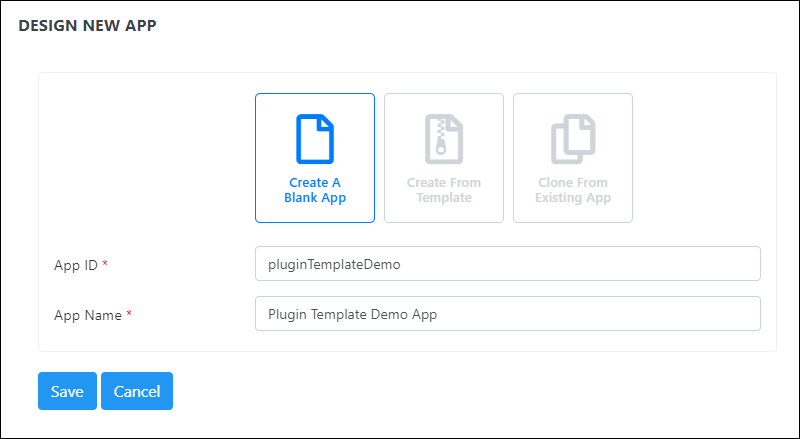Image resolution: width=800 pixels, height=439 pixels.
Task: Save the new app
Action: click(67, 391)
